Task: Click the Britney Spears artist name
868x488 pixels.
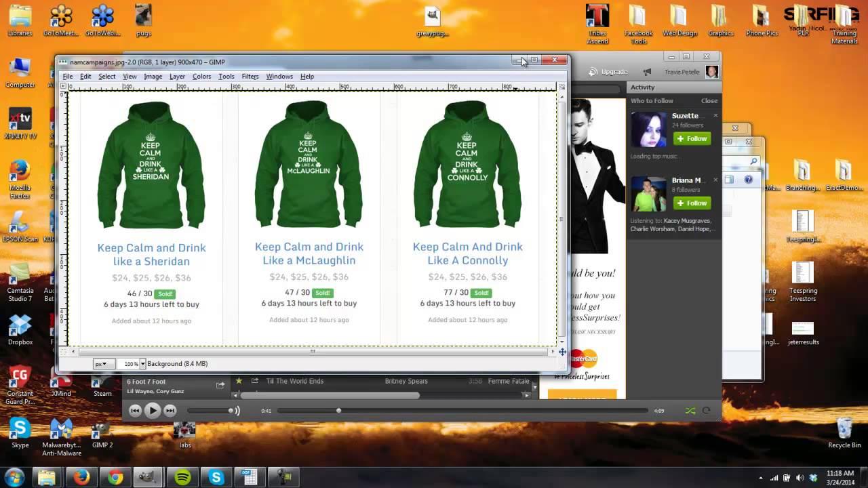Action: [x=406, y=381]
